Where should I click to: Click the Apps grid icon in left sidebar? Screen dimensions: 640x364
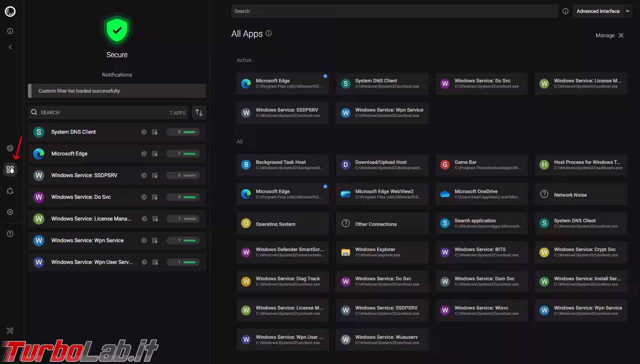coord(10,170)
